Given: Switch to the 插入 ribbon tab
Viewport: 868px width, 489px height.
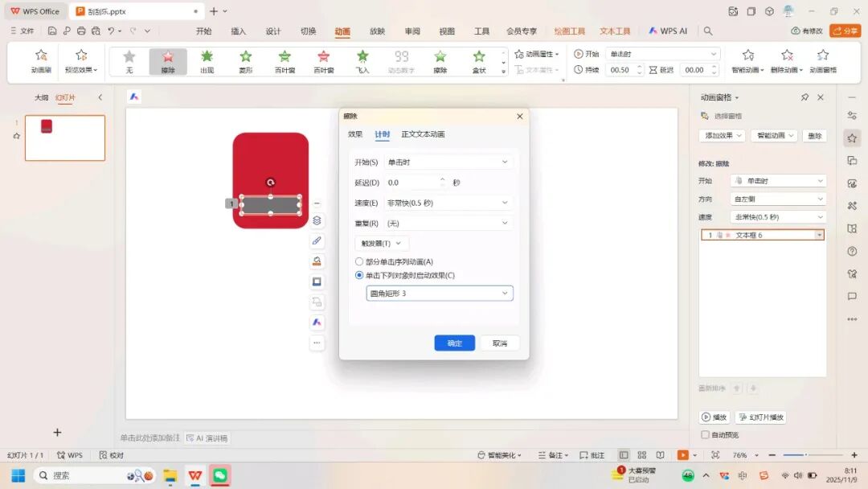Looking at the screenshot, I should click(x=237, y=31).
